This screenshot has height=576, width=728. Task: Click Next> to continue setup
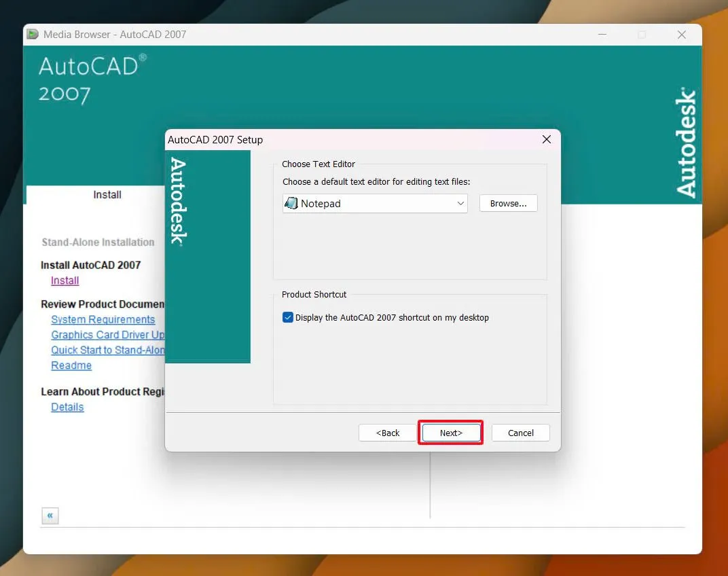450,433
